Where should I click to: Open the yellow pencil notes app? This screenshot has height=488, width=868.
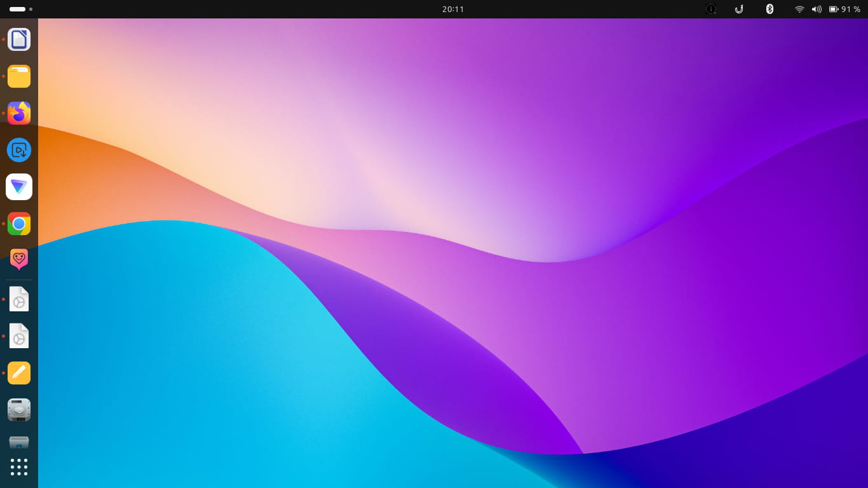pyautogui.click(x=19, y=373)
